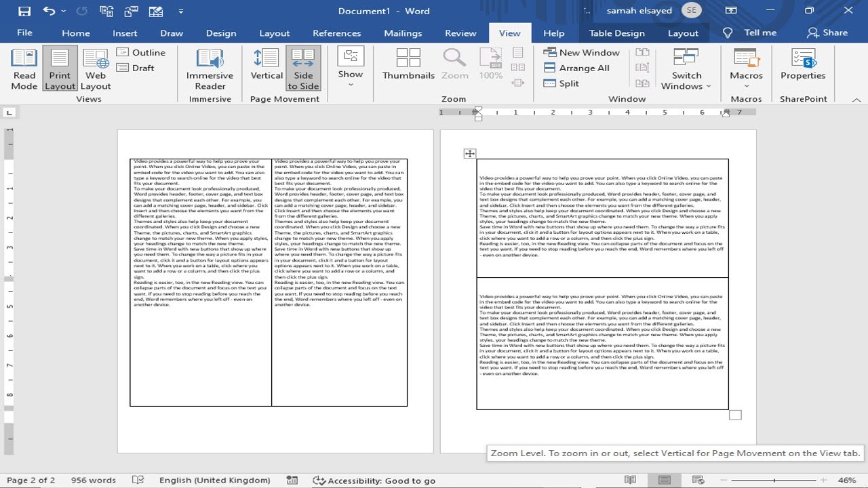Click the Arrange All button
Image resolution: width=868 pixels, height=488 pixels.
coord(576,68)
